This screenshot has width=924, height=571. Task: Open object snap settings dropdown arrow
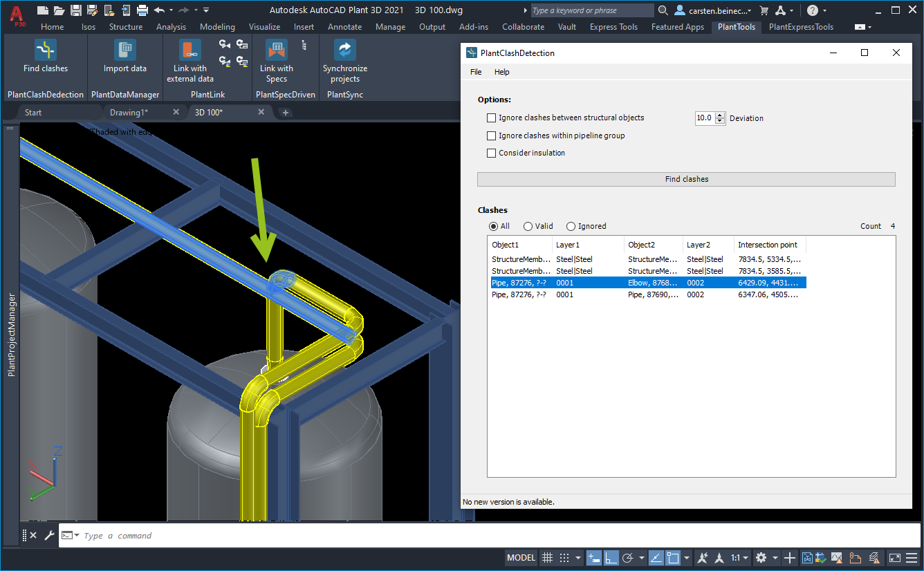click(687, 558)
